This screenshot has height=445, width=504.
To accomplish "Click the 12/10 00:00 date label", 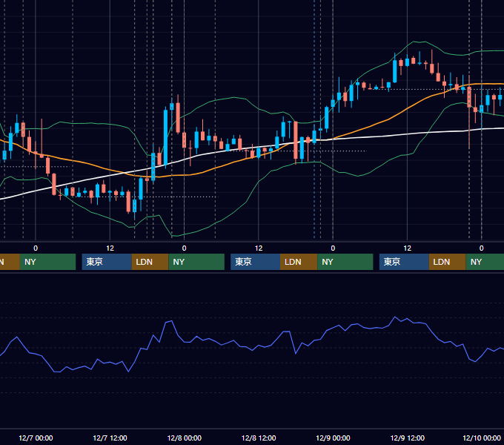I will [x=482, y=438].
